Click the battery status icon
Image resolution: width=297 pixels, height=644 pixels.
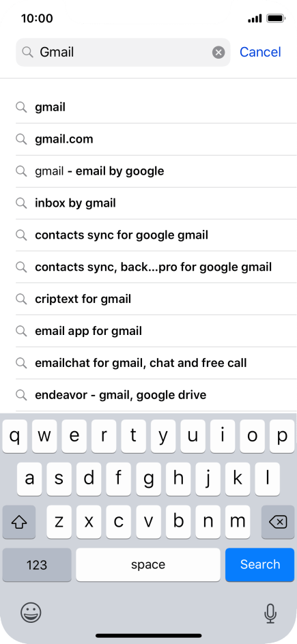276,18
